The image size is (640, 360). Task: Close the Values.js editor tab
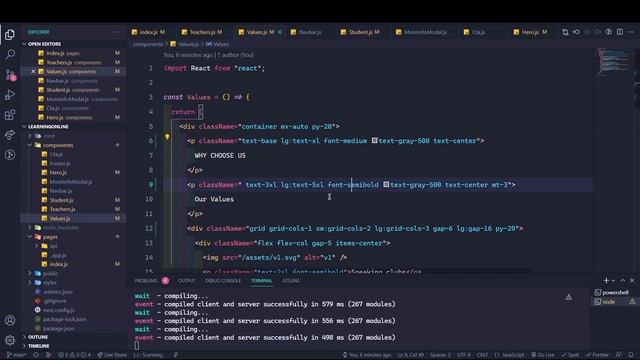coord(280,32)
